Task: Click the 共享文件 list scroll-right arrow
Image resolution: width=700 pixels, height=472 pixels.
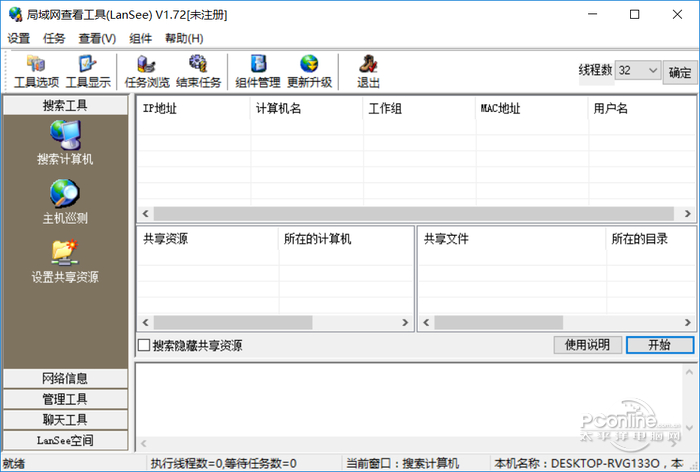Action: [688, 322]
